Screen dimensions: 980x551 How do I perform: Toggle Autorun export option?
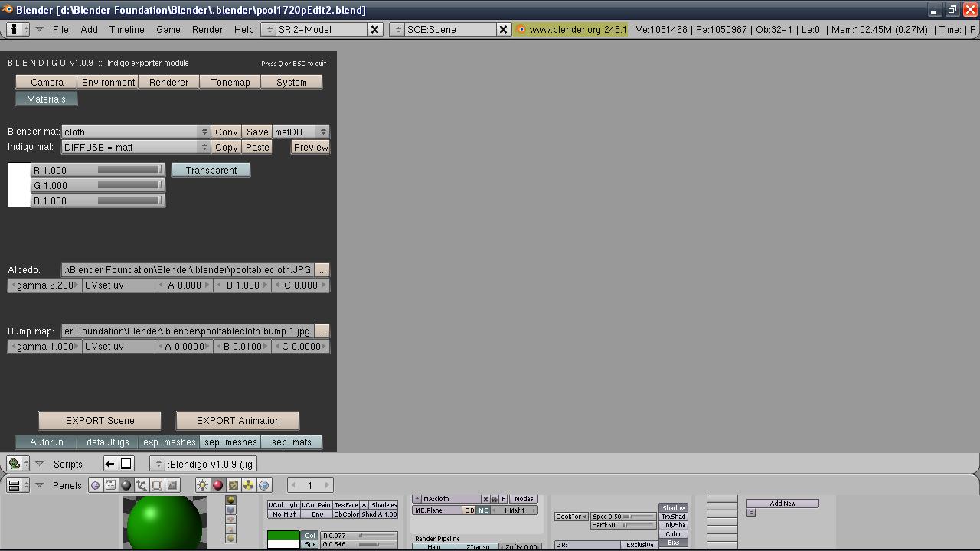[46, 442]
